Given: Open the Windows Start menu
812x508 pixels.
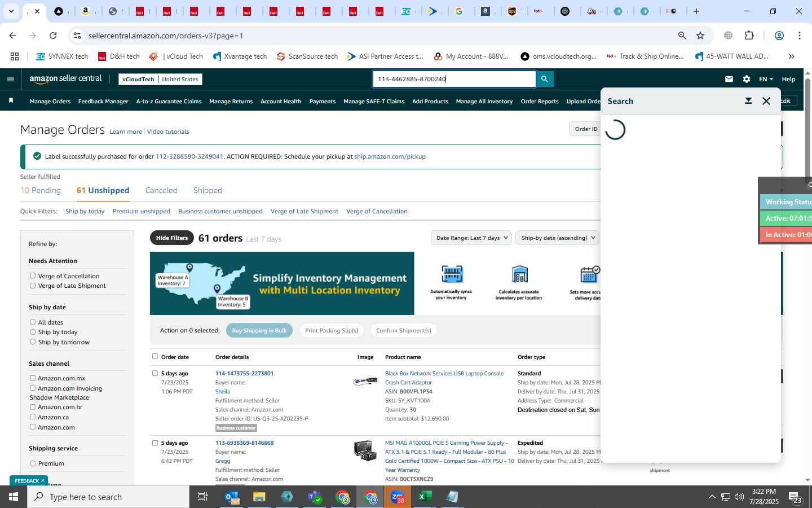Looking at the screenshot, I should [14, 497].
